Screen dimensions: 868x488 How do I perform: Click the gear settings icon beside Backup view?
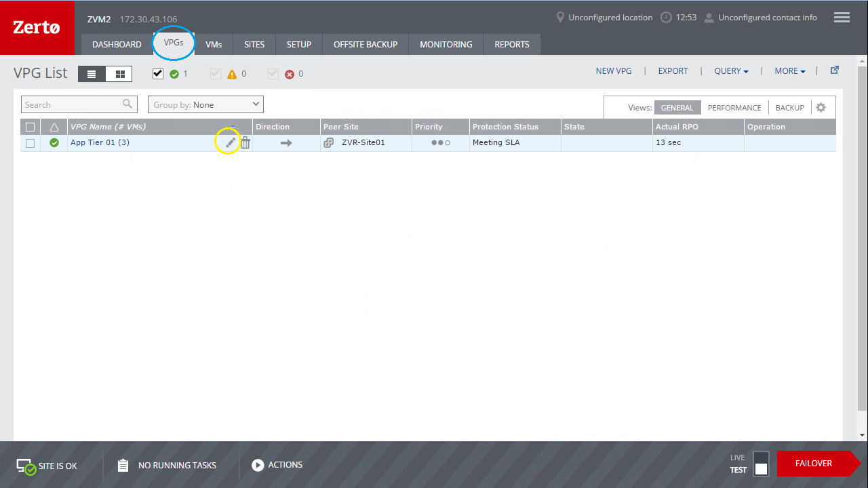tap(821, 108)
